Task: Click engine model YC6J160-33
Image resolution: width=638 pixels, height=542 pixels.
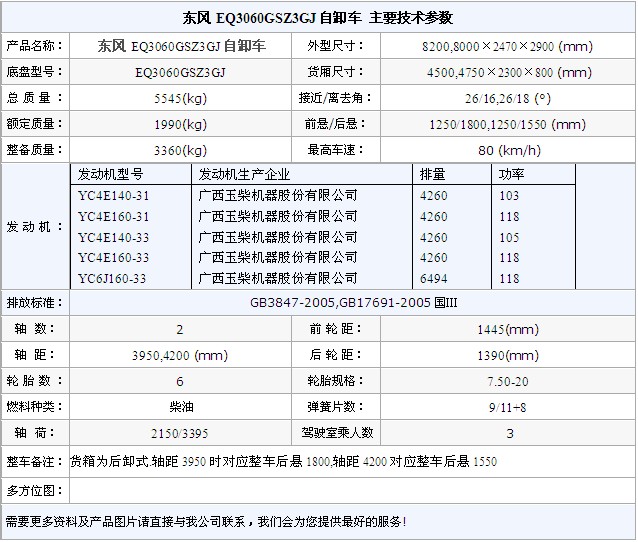Action: coord(114,279)
